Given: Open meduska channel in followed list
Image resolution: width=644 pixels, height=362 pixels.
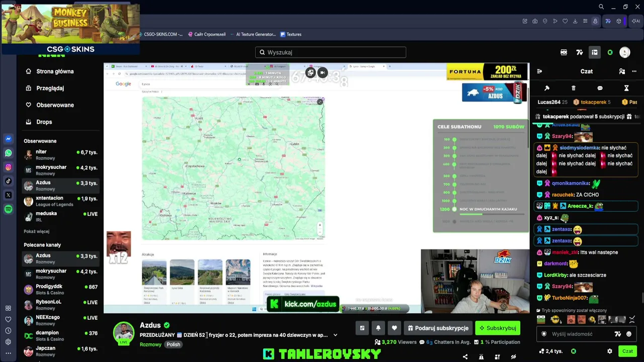Looking at the screenshot, I should [x=60, y=216].
